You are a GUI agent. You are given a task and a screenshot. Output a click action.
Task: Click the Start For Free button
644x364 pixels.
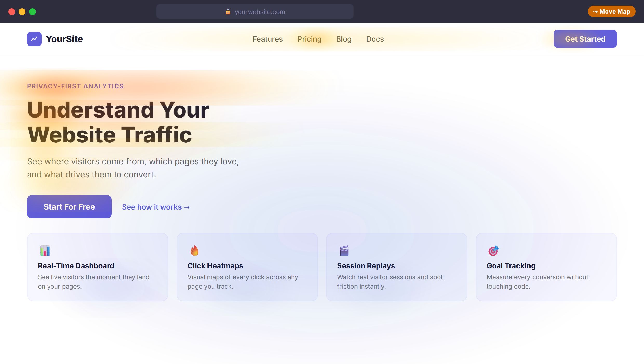(69, 207)
